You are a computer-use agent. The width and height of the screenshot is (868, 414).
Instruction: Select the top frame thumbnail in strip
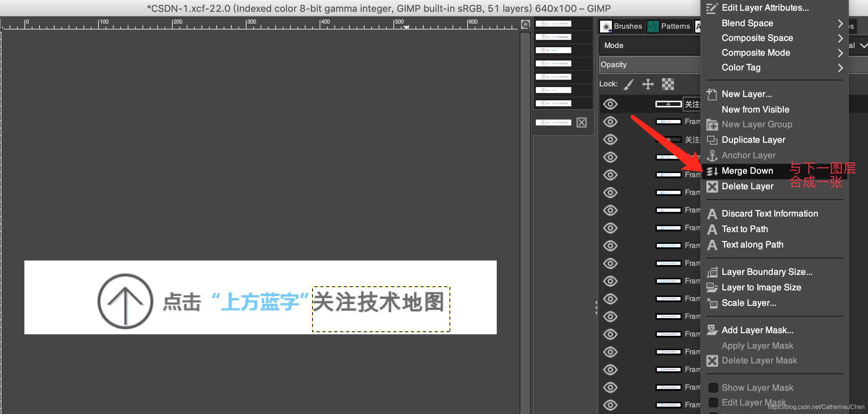point(554,24)
